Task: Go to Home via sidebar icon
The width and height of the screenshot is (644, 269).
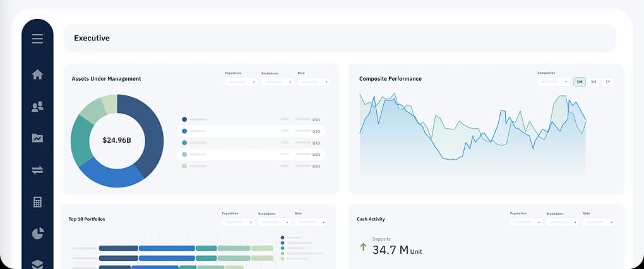Action: [37, 75]
